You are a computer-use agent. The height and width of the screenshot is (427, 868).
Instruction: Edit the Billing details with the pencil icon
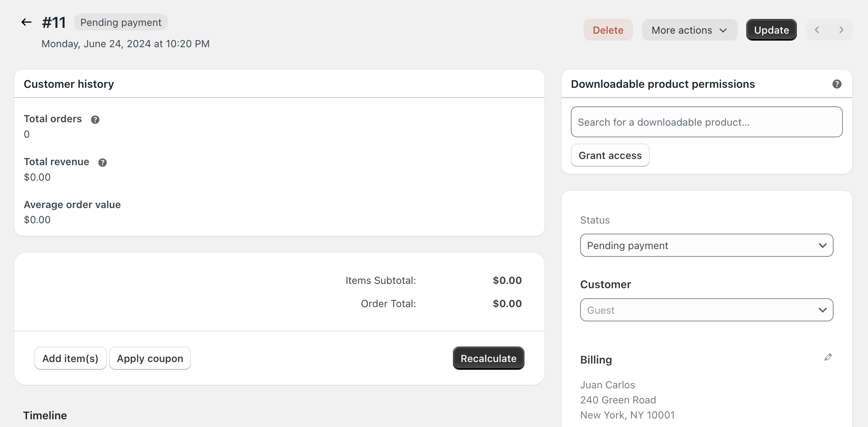pos(828,357)
